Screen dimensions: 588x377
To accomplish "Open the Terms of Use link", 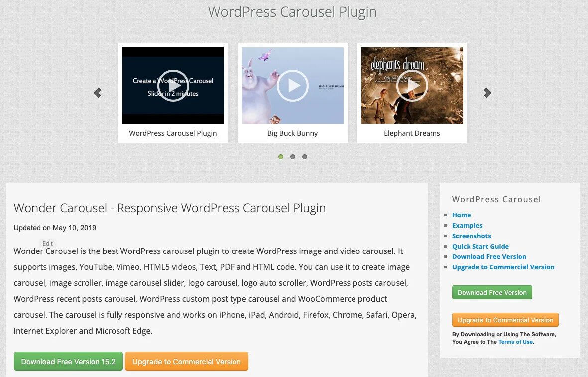I will point(516,342).
